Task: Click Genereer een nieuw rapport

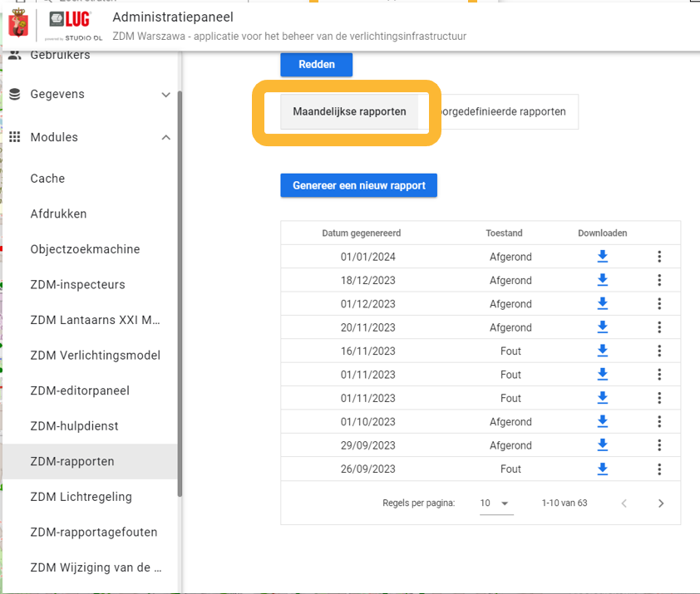Action: (358, 185)
